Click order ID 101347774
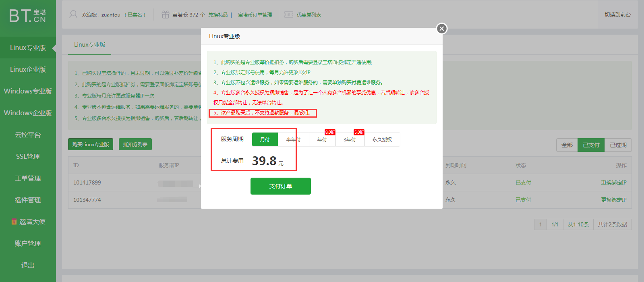644x282 pixels. coord(87,200)
